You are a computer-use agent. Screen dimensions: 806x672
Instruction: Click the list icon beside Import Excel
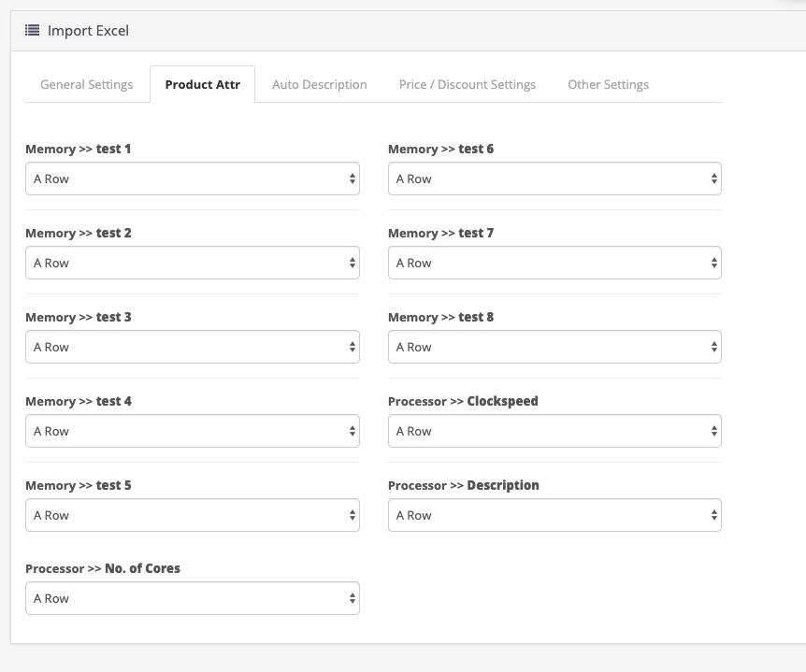tap(32, 31)
